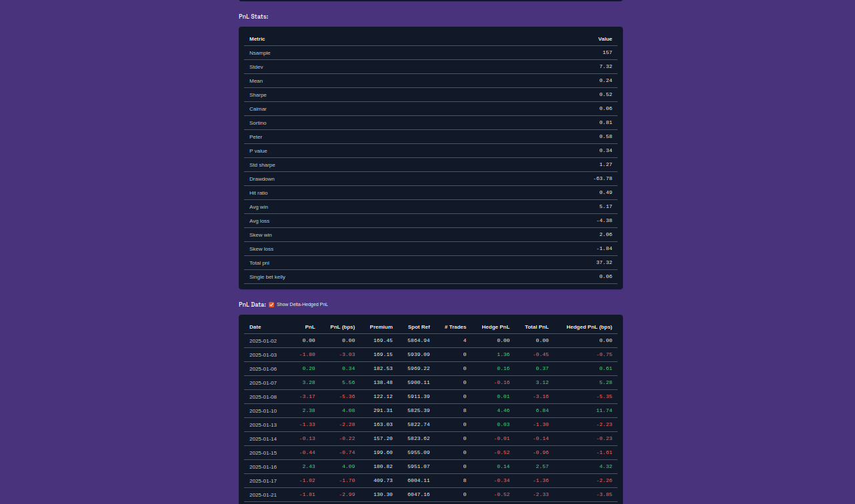Screen dimensions: 855x504
Task: Click the total PnL 2.57 on 2025-01-16
Action: pos(542,467)
